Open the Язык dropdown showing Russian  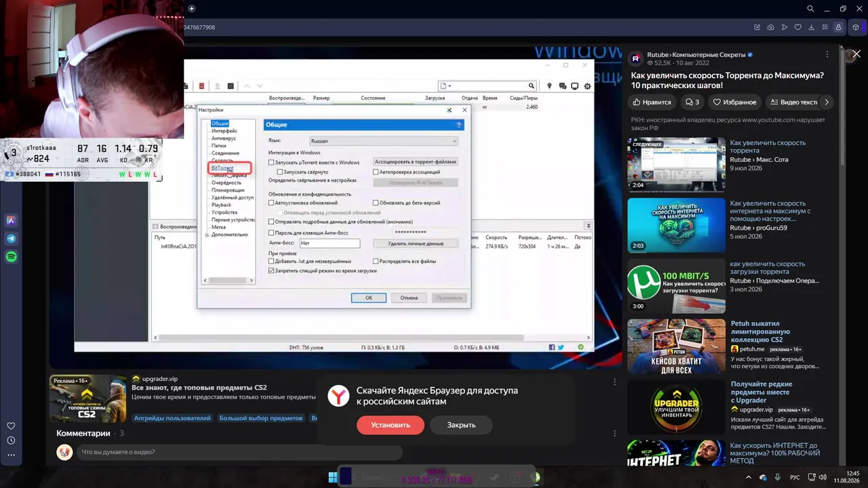[383, 141]
